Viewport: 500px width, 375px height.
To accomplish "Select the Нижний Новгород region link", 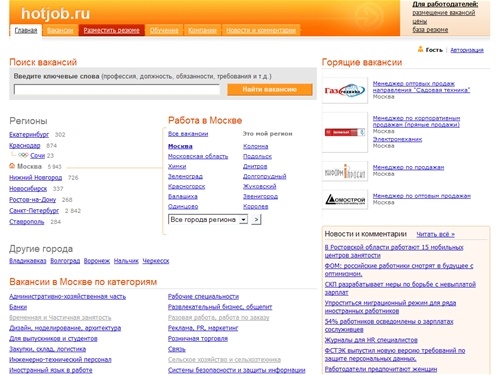I will pyautogui.click(x=36, y=177).
